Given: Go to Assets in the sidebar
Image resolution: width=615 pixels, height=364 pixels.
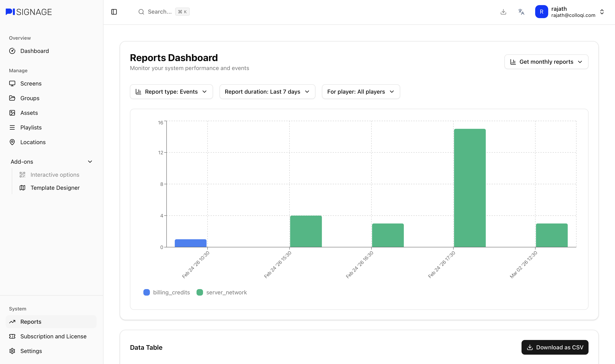Looking at the screenshot, I should pyautogui.click(x=29, y=113).
